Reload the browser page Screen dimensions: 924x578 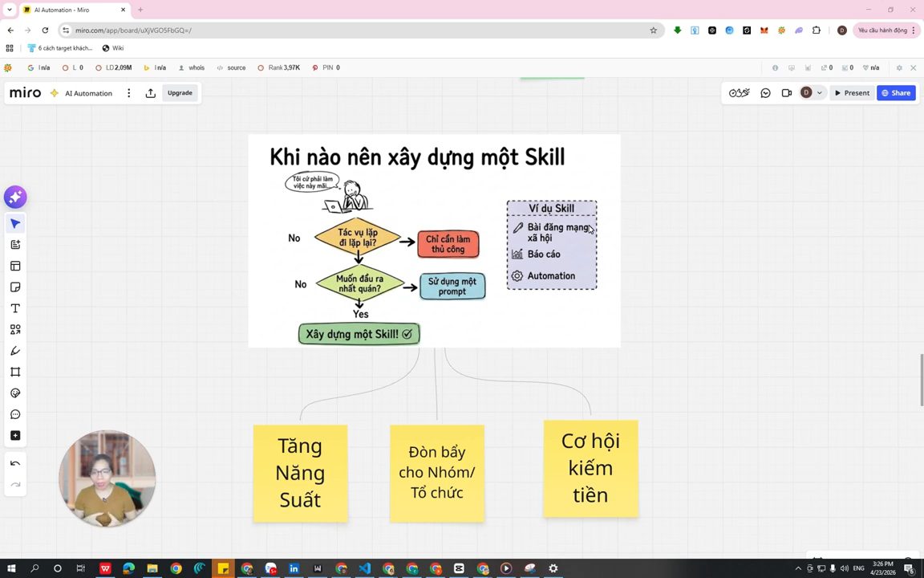(45, 30)
